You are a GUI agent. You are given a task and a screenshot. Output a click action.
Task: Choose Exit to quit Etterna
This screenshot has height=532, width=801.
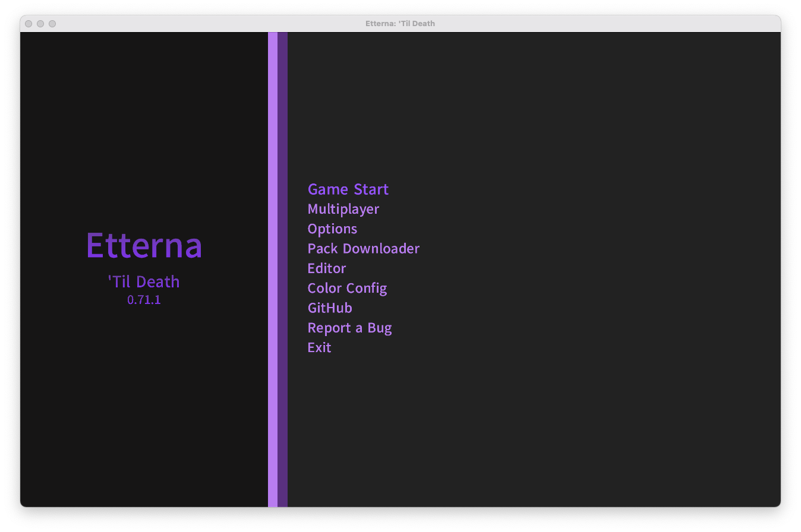pyautogui.click(x=319, y=347)
